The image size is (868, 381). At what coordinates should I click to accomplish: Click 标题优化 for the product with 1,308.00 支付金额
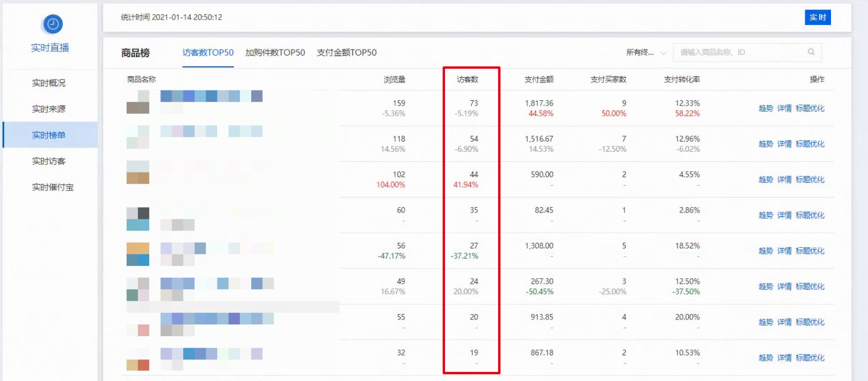point(810,251)
